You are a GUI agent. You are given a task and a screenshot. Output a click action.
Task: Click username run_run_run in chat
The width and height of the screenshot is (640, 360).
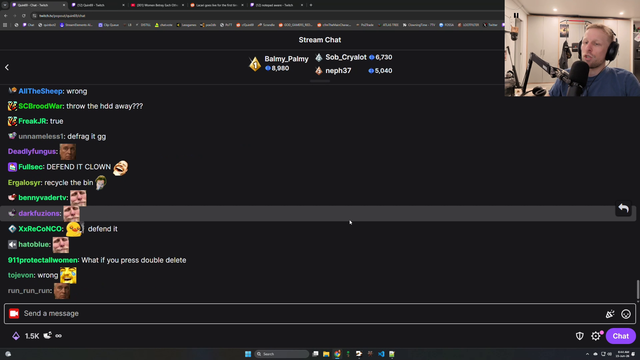point(29,291)
